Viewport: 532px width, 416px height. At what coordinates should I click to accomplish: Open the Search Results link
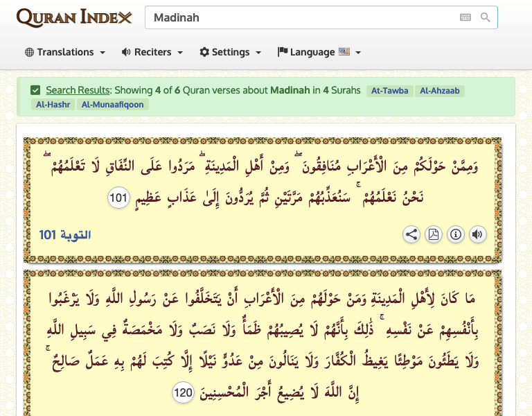point(78,90)
